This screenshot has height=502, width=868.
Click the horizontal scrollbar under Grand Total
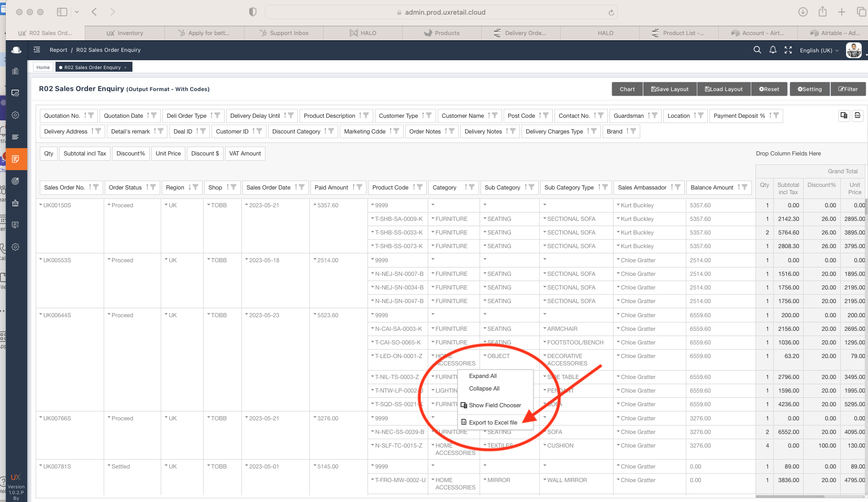(809, 496)
